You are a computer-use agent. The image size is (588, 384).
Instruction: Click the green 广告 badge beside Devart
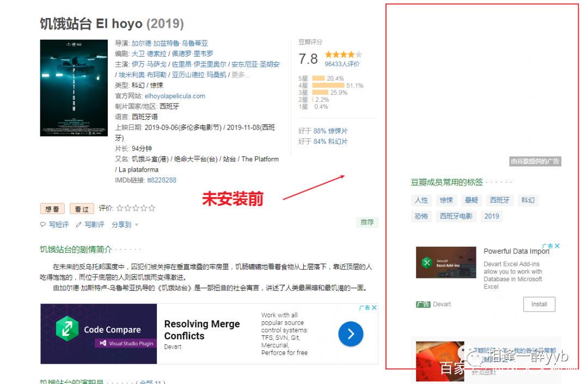[x=423, y=304]
